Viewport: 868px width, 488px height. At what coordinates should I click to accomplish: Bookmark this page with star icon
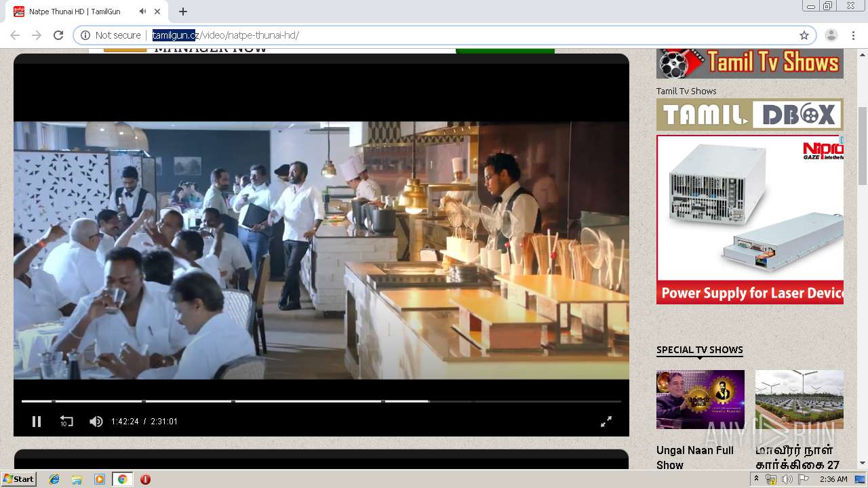804,35
